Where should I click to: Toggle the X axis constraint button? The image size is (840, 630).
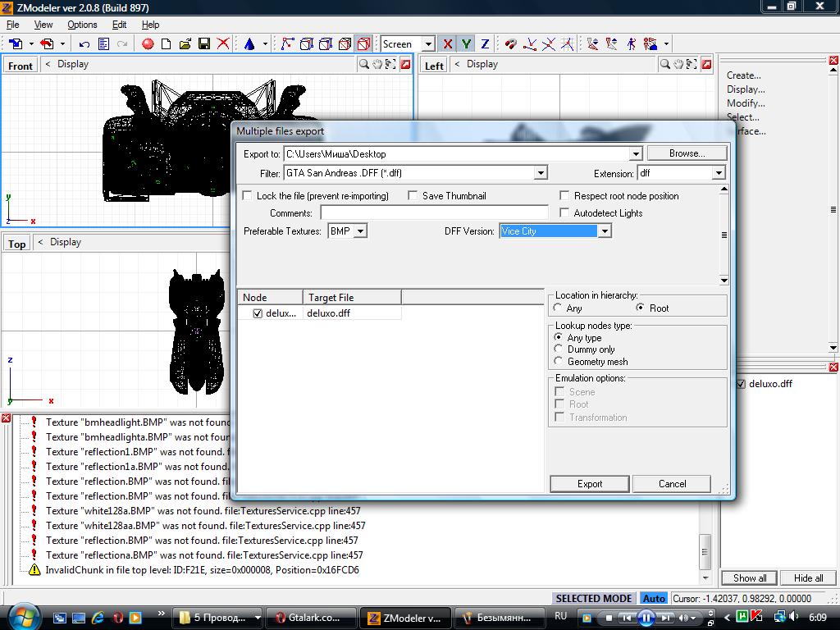click(447, 43)
